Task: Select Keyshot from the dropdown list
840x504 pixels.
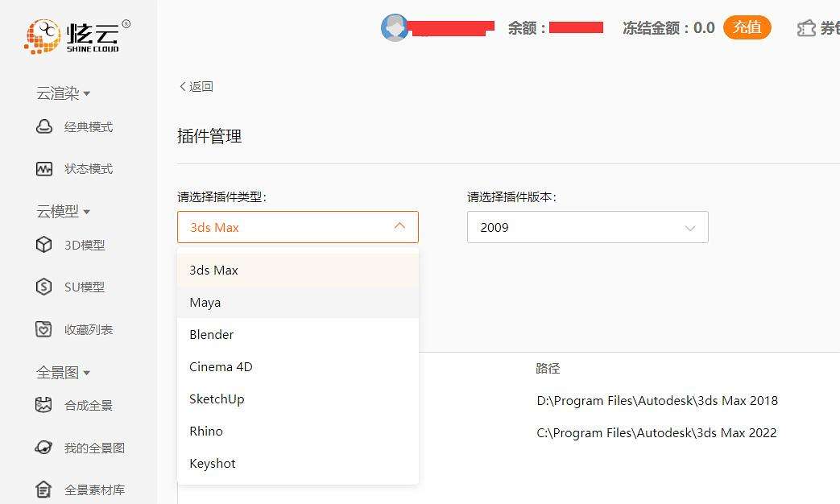Action: point(298,463)
